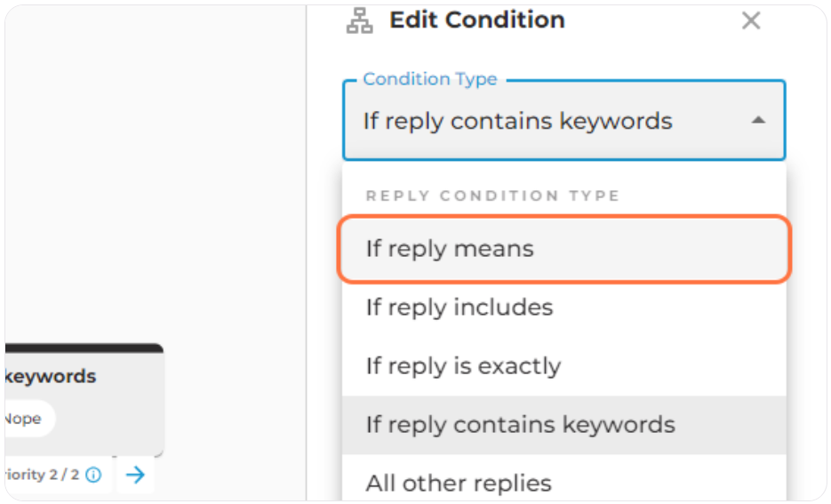
Task: Click the keywords condition card title
Action: pyautogui.click(x=51, y=376)
